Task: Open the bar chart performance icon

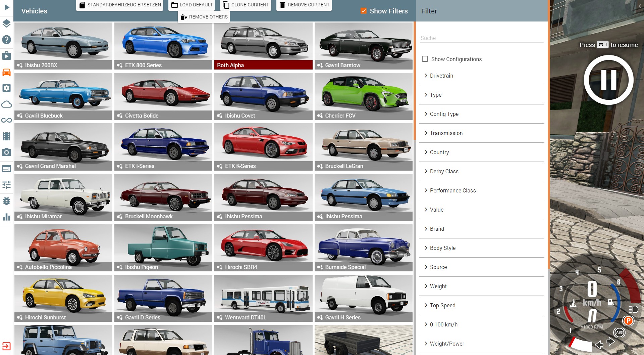Action: click(x=6, y=217)
